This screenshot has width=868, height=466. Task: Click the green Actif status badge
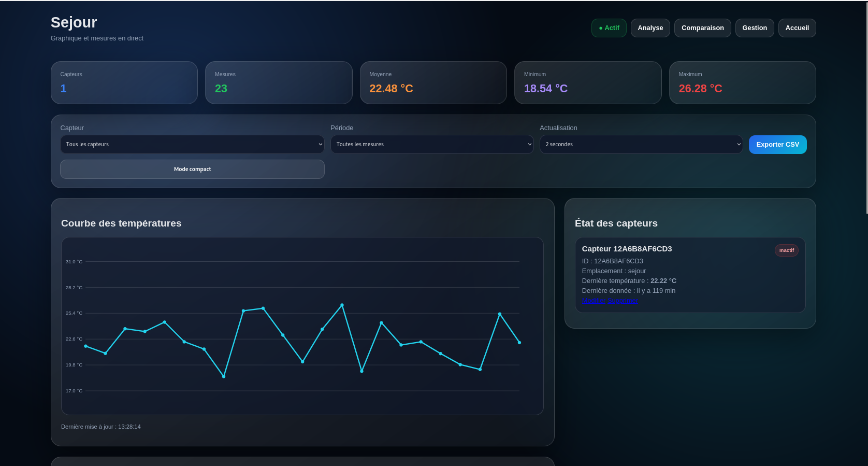point(609,28)
